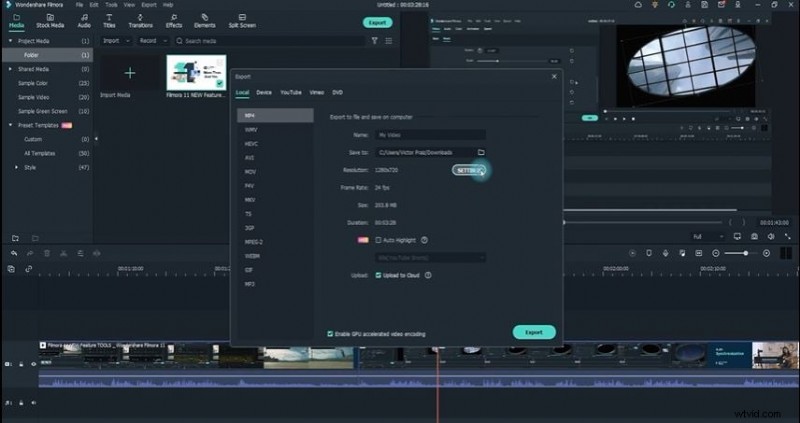The height and width of the screenshot is (423, 800).
Task: Open the Auto Highlight preset dropdown
Action: pos(431,258)
